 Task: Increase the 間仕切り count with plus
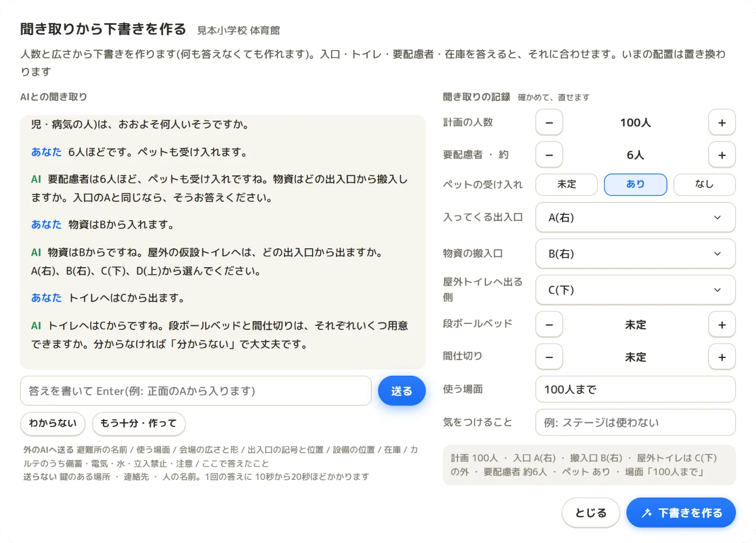point(722,357)
